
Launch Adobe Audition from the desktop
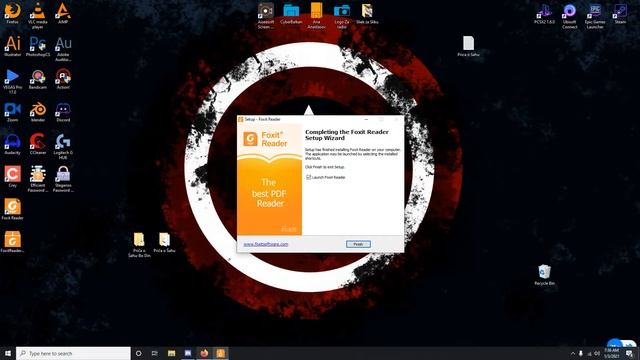coord(63,48)
